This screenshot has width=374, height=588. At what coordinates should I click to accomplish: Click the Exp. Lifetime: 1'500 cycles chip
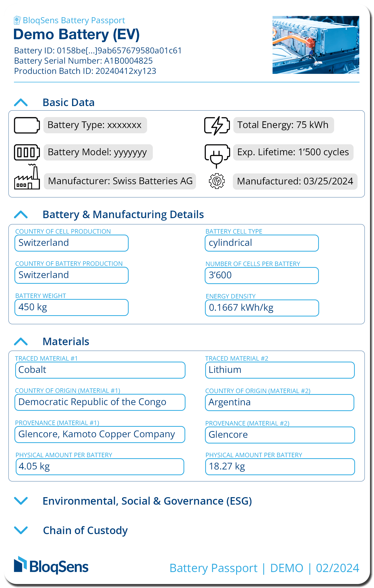click(293, 152)
